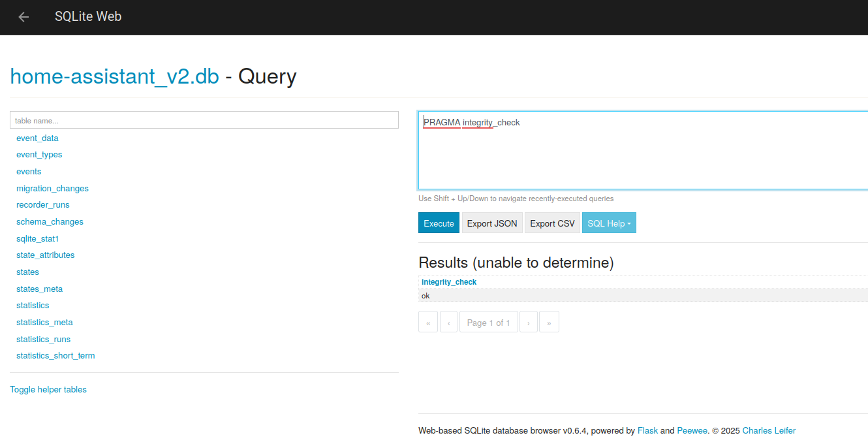This screenshot has width=868, height=446.
Task: Select the 'ok' result cell
Action: click(643, 295)
